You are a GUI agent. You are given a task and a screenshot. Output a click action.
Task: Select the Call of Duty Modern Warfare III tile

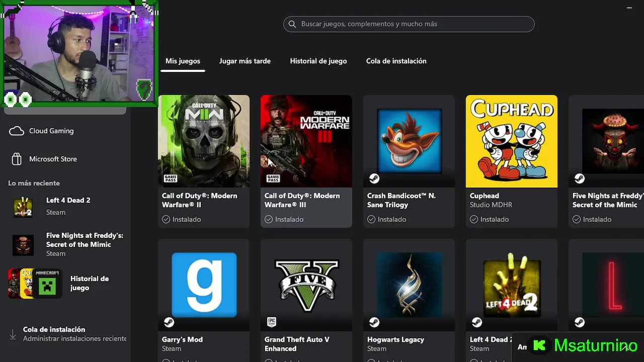pos(306,161)
